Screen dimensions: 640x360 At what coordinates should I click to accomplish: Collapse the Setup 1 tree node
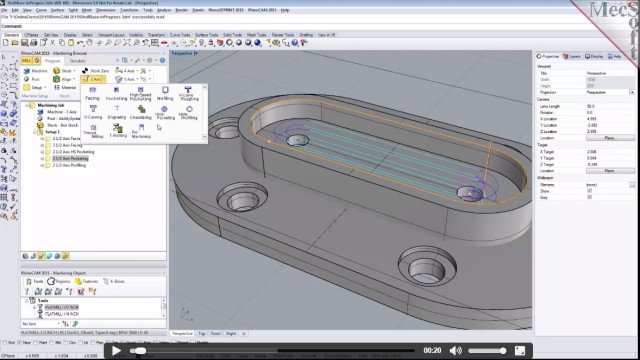pyautogui.click(x=35, y=132)
